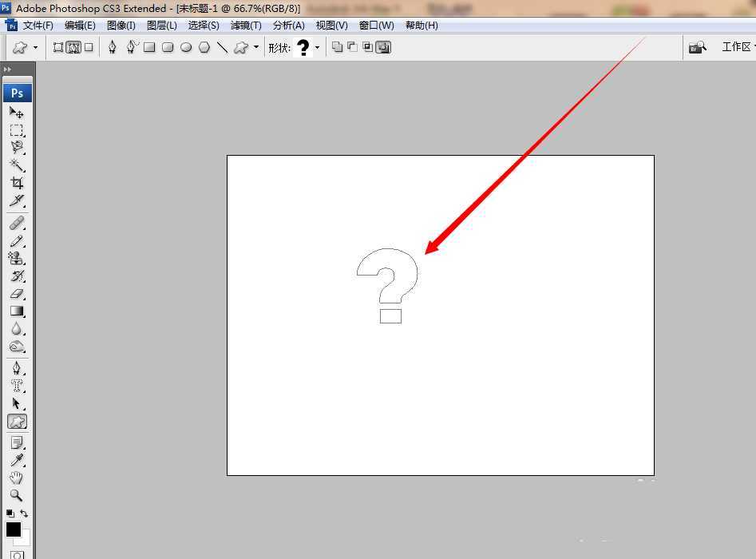Screen dimensions: 756x559
Task: Open the 图层(L) menu
Action: 162,26
